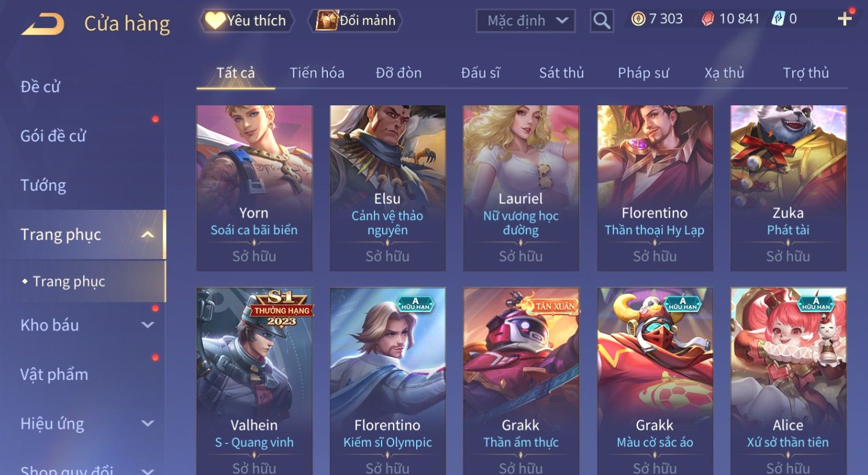Select Yorn Soái ca bãi biển skin

254,188
